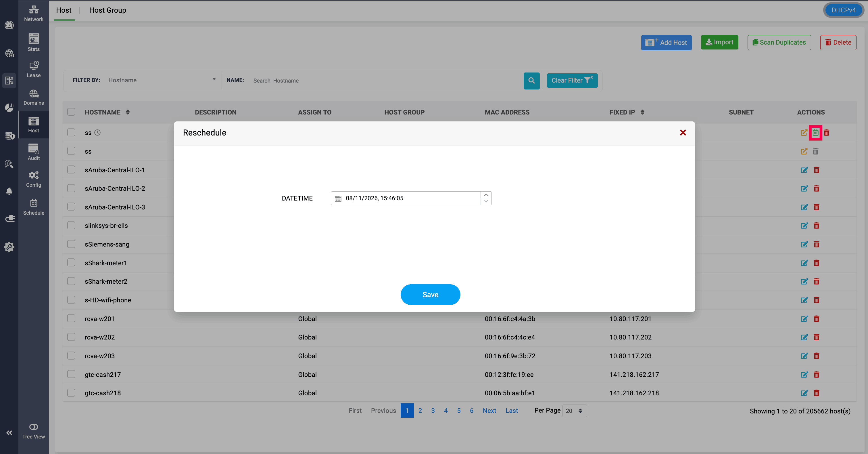Open the Stats menu in the sidebar

pos(34,43)
